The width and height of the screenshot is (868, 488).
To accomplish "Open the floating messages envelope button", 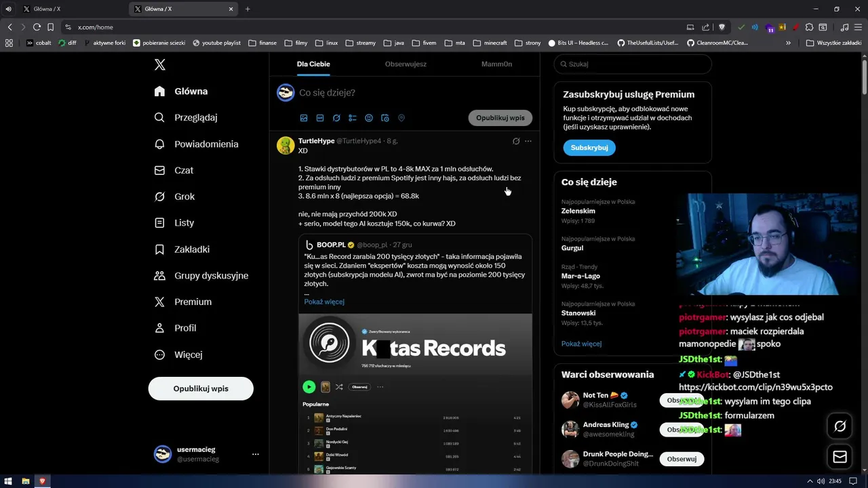I will pyautogui.click(x=840, y=457).
